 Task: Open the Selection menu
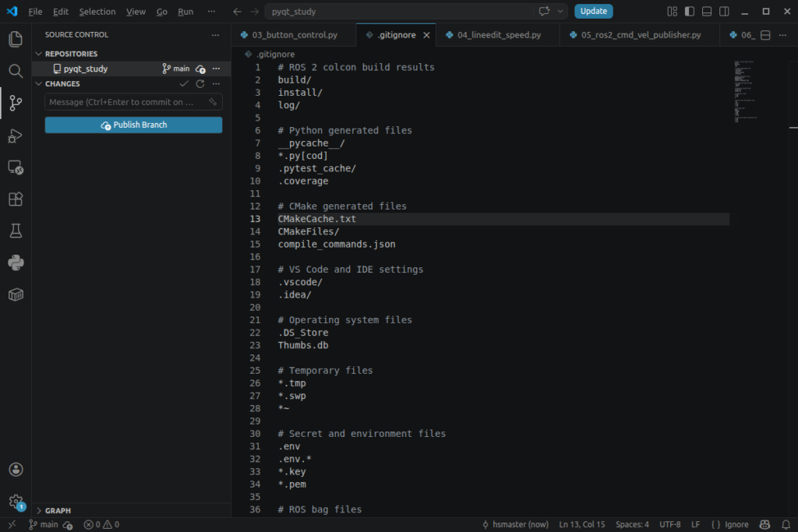(x=97, y=11)
